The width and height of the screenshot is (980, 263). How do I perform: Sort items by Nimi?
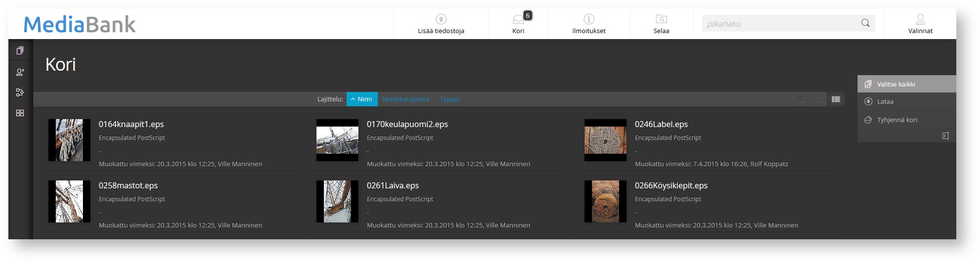pyautogui.click(x=362, y=99)
